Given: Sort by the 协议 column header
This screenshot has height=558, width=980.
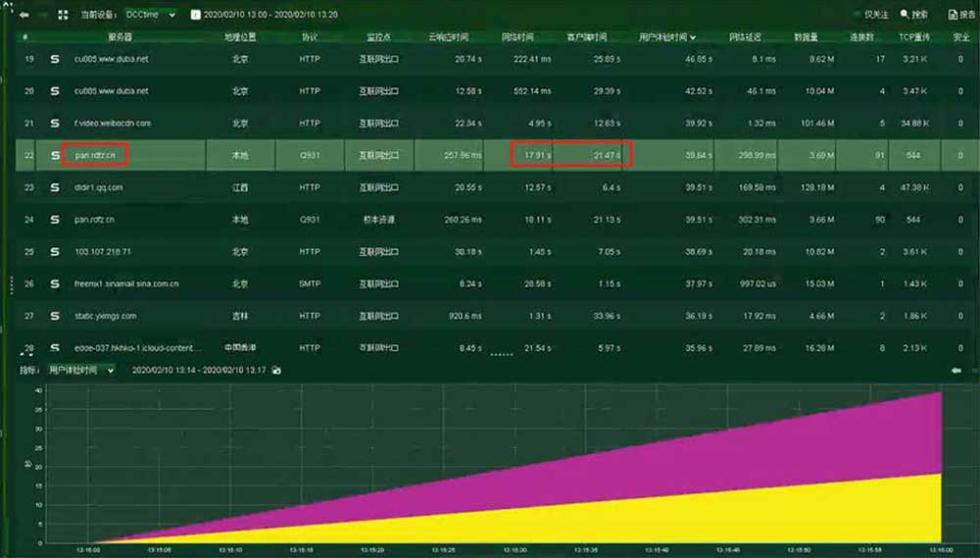Looking at the screenshot, I should (310, 37).
